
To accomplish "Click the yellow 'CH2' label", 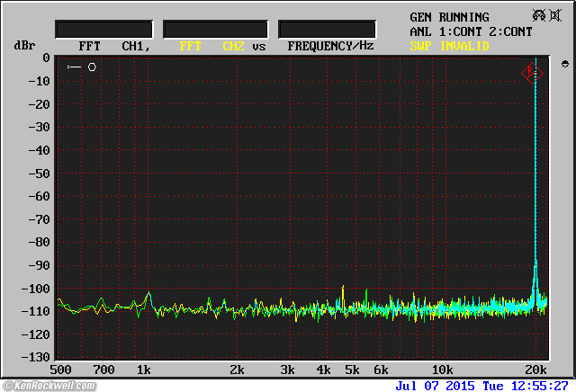I will pos(233,46).
